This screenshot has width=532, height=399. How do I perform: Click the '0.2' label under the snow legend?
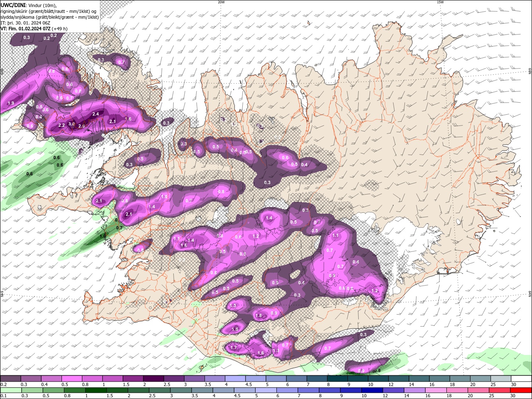[x=3, y=384]
